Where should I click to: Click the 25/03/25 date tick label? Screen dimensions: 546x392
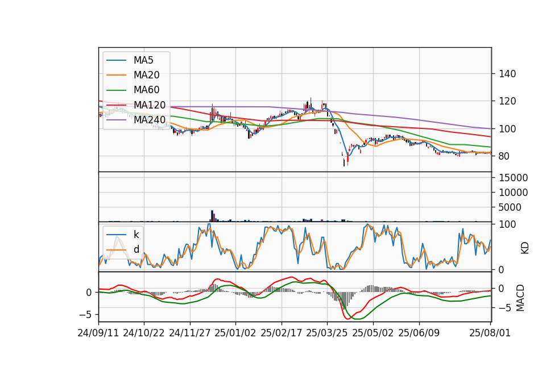(327, 333)
